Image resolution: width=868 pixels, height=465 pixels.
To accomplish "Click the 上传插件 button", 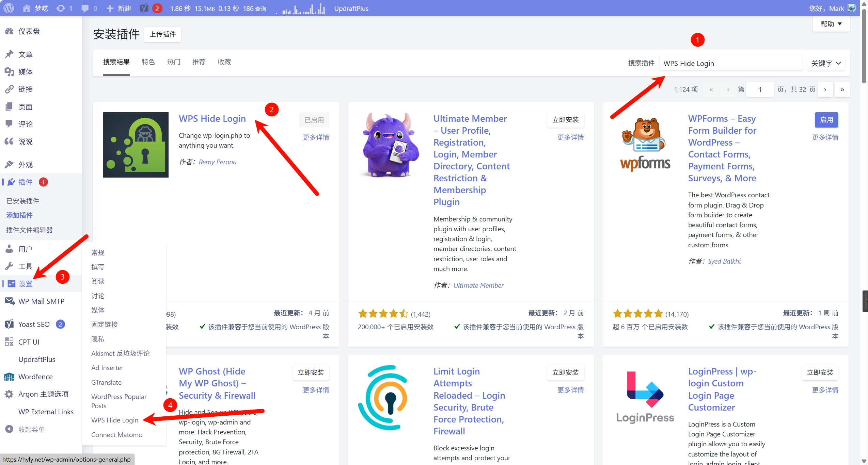I will click(x=163, y=34).
